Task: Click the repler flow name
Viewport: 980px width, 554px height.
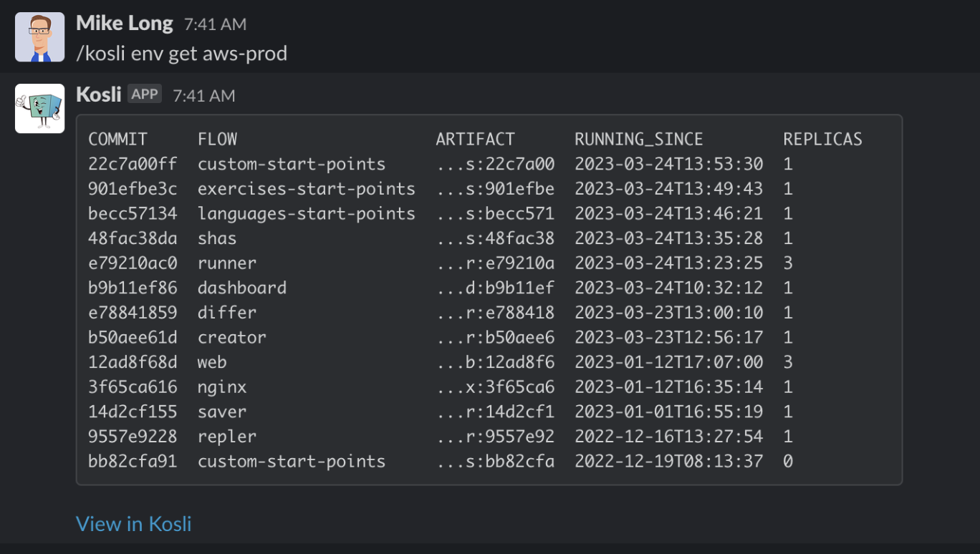Action: pos(227,437)
